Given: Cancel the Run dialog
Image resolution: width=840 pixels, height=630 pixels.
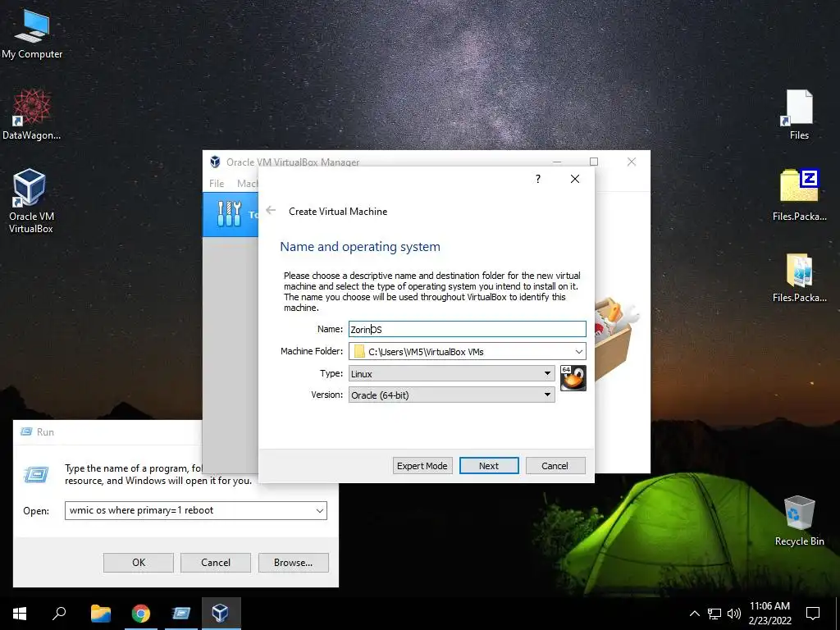Looking at the screenshot, I should coord(216,563).
